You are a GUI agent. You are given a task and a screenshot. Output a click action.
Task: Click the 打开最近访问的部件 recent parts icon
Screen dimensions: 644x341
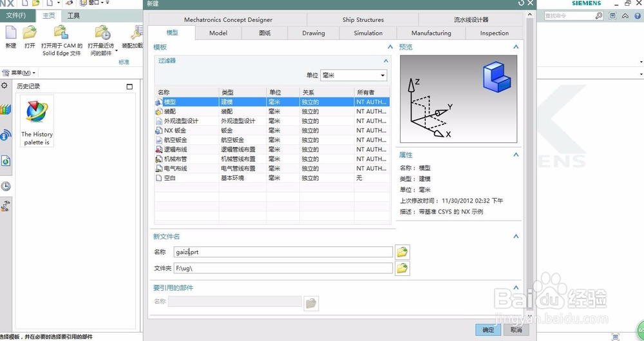pos(102,32)
